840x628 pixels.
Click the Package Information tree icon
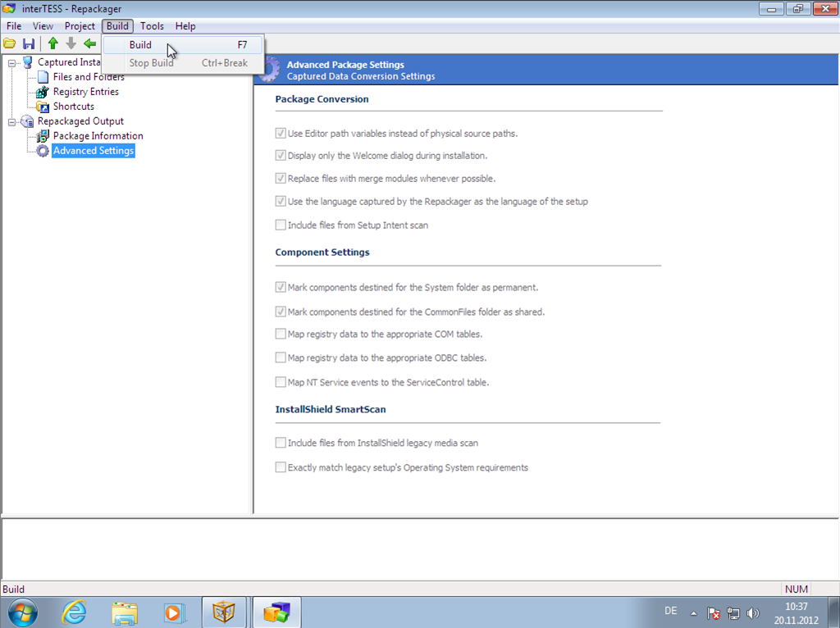43,136
